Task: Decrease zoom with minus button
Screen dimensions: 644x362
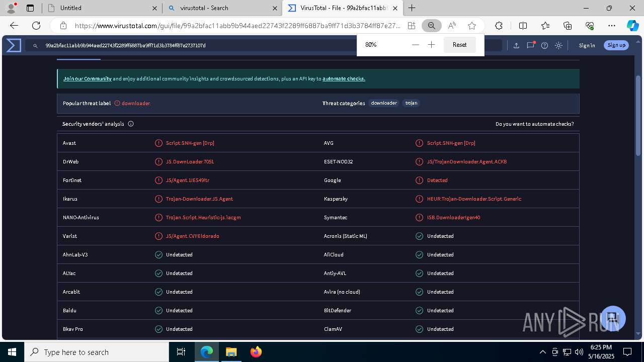Action: point(415,45)
